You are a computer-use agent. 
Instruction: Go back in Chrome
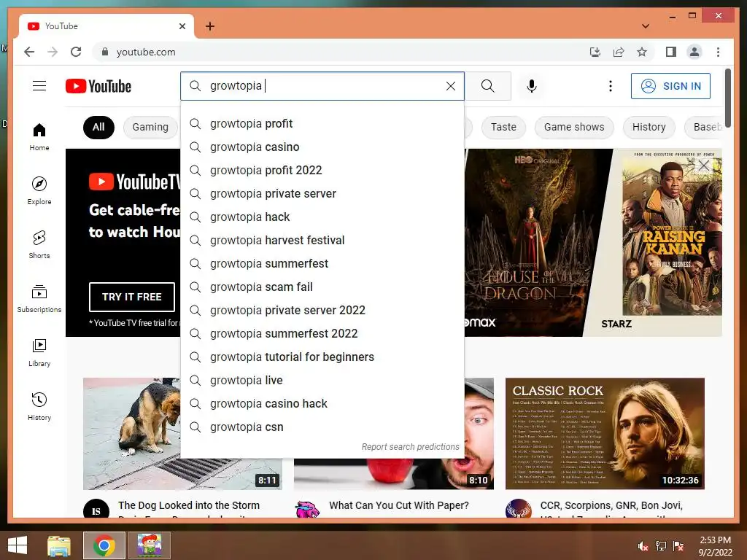click(x=29, y=52)
